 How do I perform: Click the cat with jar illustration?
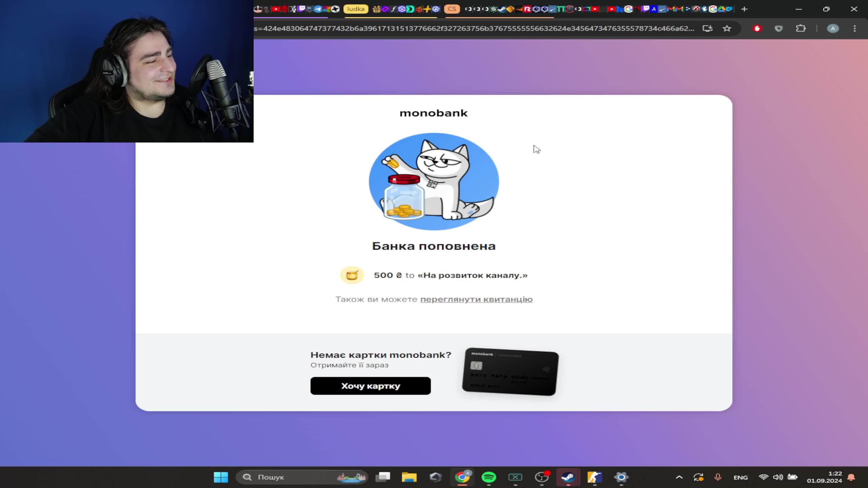click(434, 181)
